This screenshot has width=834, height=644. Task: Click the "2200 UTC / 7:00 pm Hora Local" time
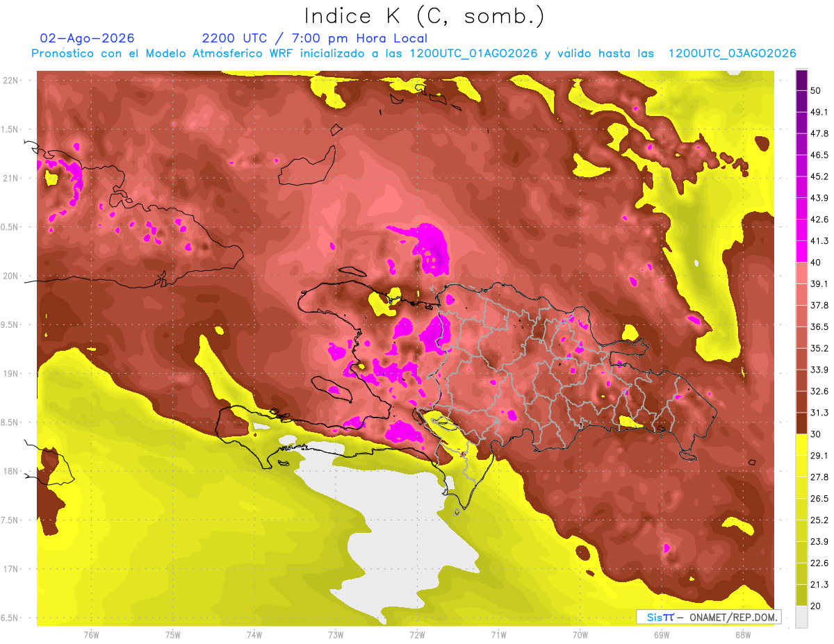(x=314, y=38)
